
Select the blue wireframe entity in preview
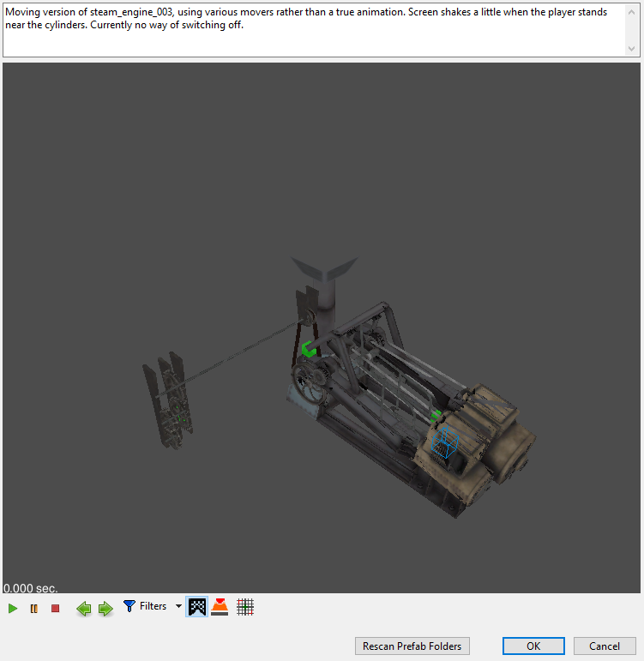pyautogui.click(x=444, y=442)
